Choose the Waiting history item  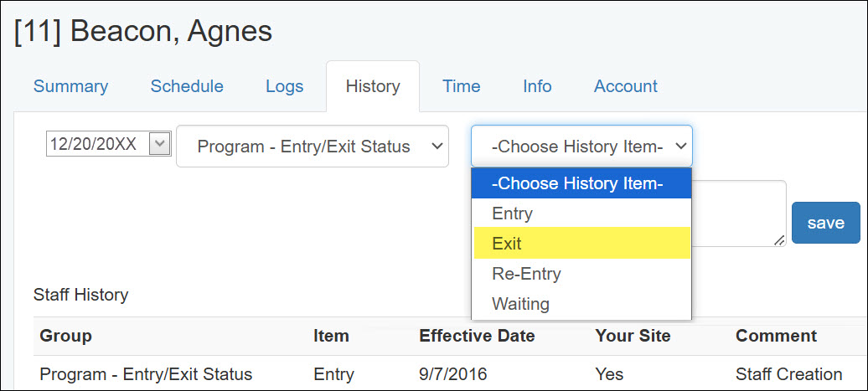click(520, 303)
